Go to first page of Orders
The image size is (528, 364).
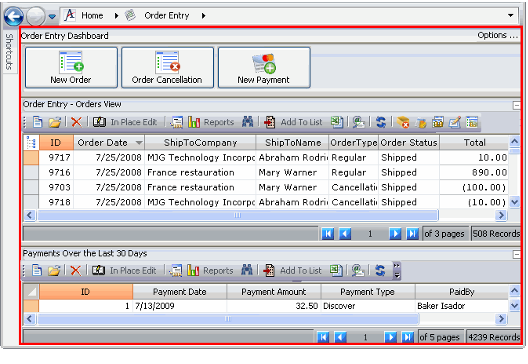tap(327, 233)
